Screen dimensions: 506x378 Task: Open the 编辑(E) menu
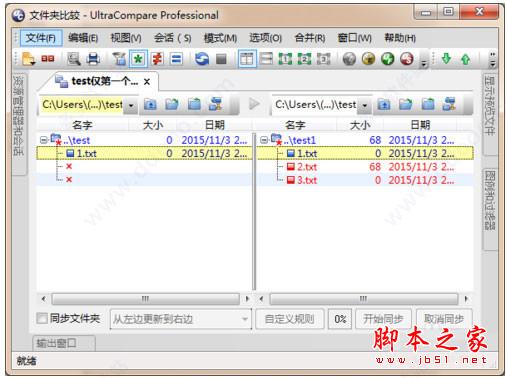(83, 38)
